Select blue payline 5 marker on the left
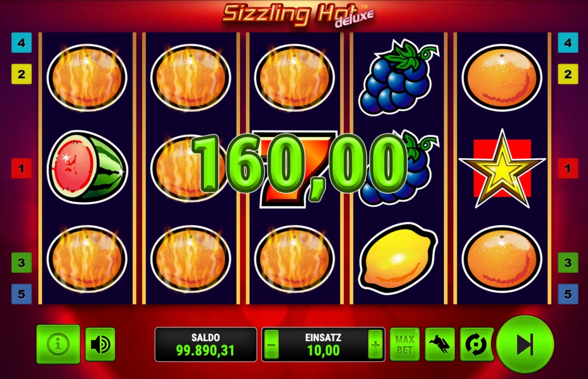This screenshot has width=588, height=379. [22, 294]
